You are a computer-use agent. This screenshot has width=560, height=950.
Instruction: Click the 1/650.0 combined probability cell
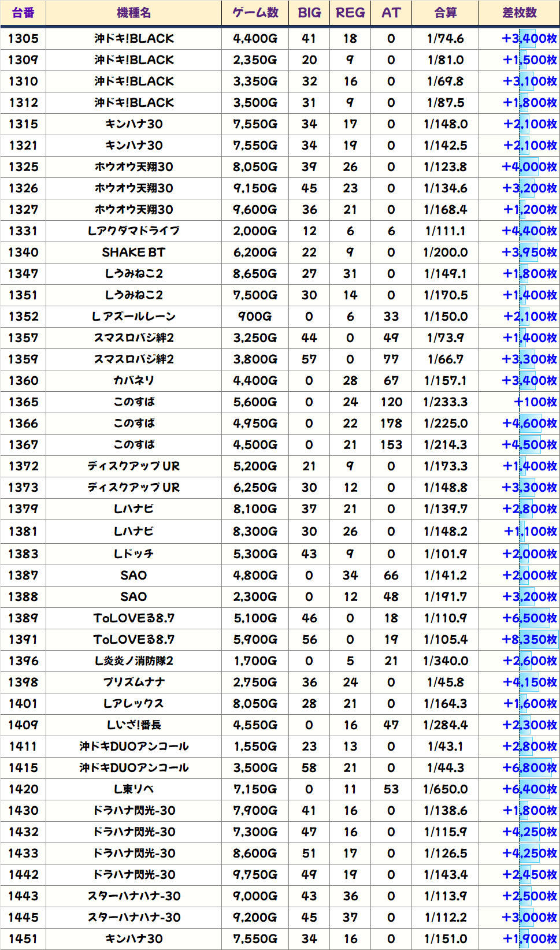(445, 789)
